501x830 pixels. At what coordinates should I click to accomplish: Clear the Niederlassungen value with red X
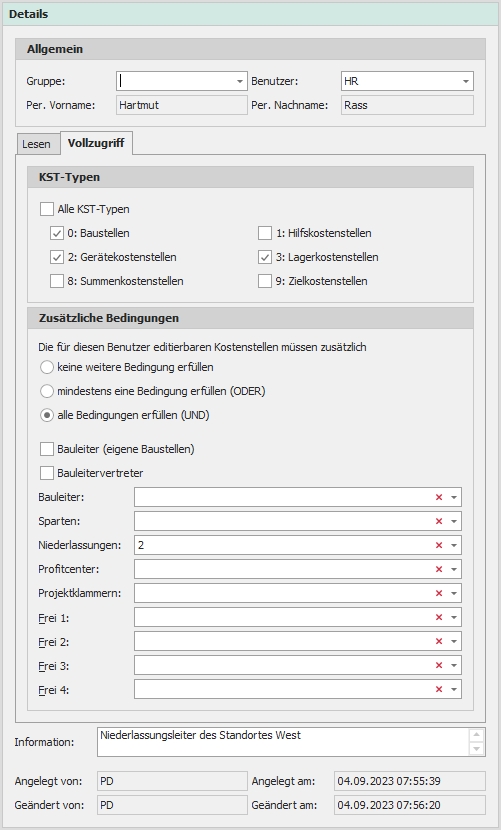[x=439, y=545]
